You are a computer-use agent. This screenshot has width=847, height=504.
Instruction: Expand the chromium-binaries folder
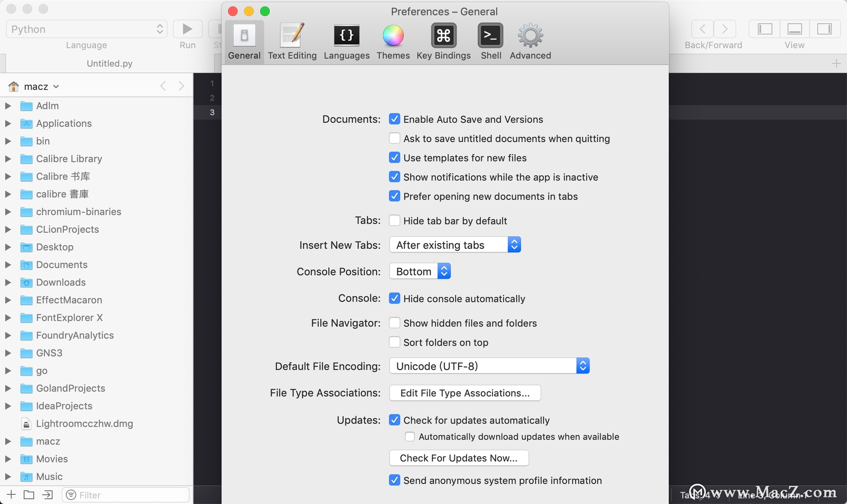pos(8,212)
